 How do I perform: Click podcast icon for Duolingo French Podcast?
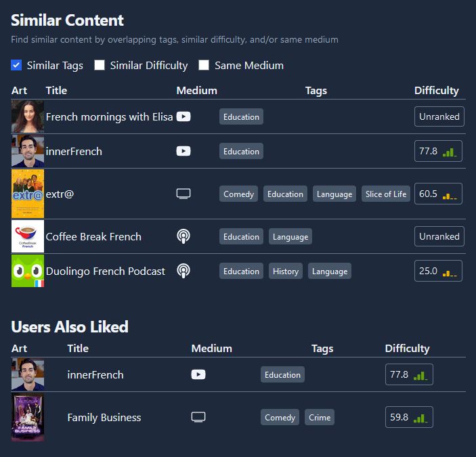point(183,271)
